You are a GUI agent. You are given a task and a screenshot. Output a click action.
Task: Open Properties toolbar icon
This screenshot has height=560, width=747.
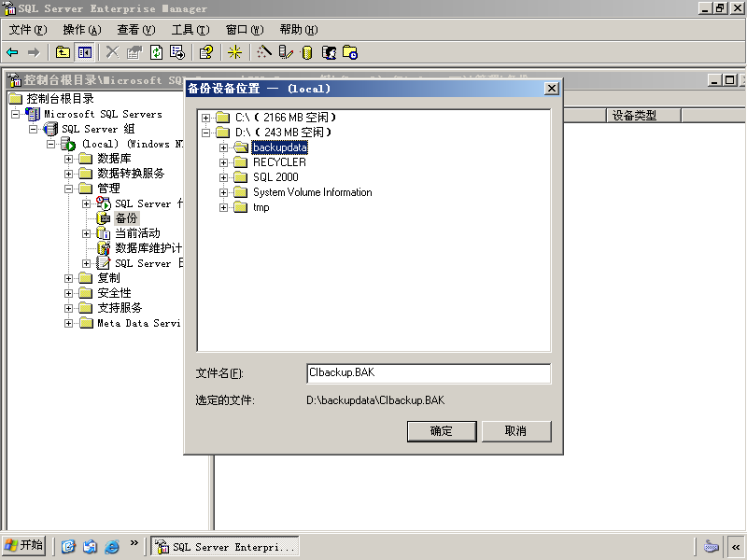click(134, 52)
